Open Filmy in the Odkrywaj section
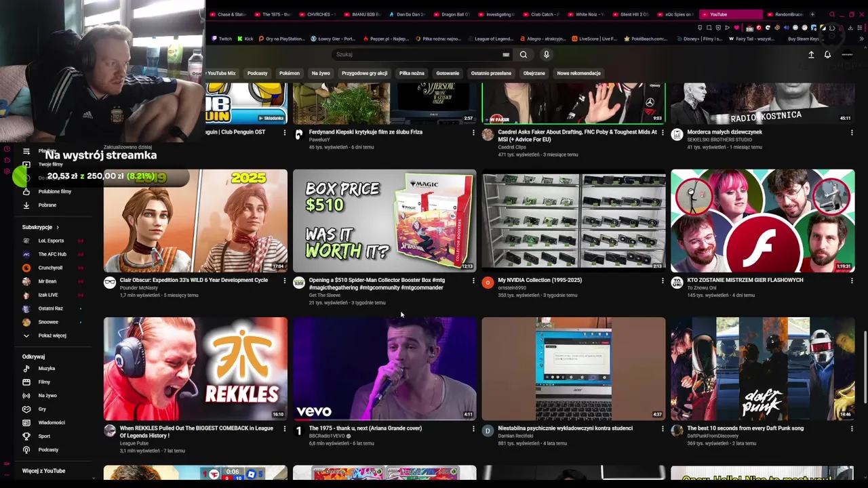This screenshot has height=488, width=868. coord(44,382)
